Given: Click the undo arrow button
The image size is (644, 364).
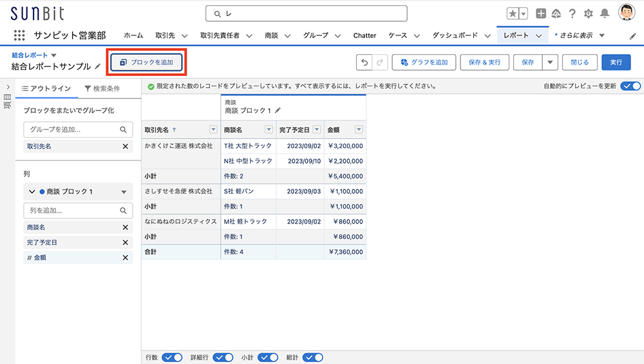Looking at the screenshot, I should pos(365,62).
